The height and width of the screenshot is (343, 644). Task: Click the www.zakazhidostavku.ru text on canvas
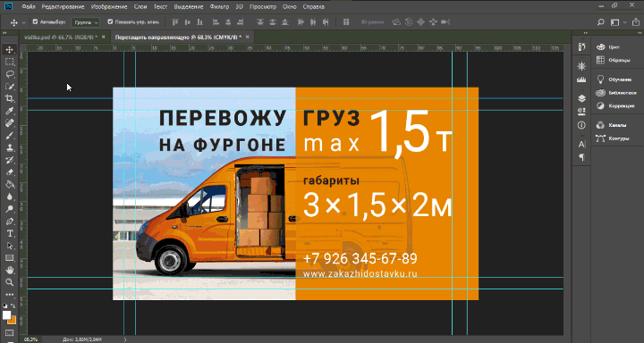point(360,273)
